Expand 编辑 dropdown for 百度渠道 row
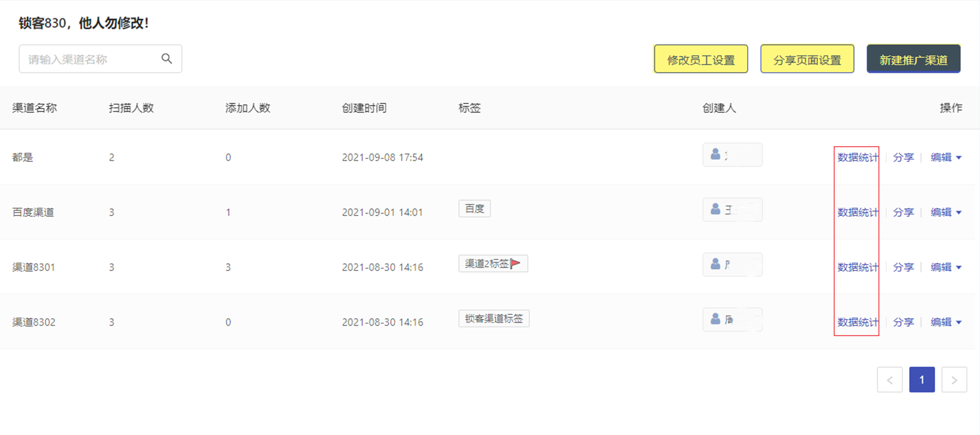 coord(946,212)
